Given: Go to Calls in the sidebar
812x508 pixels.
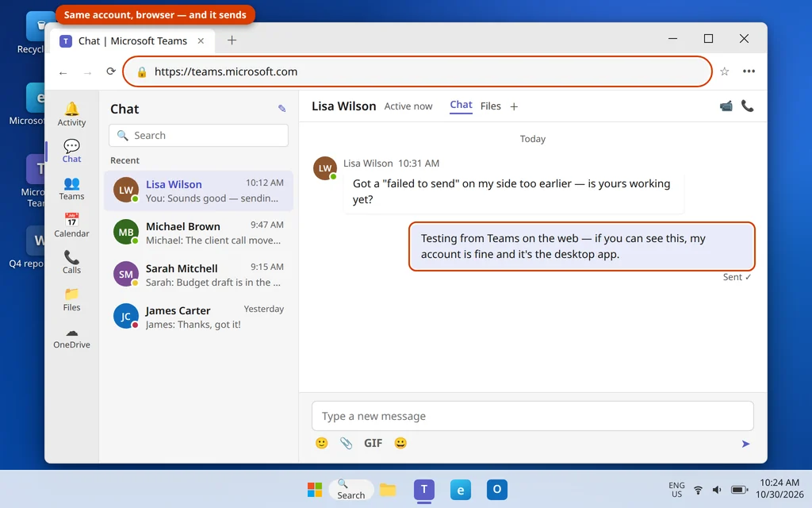Looking at the screenshot, I should [71, 262].
